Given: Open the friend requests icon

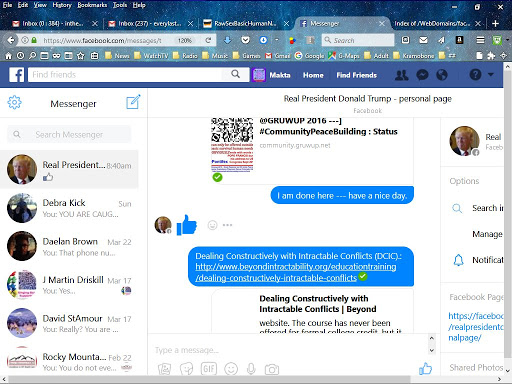Looking at the screenshot, I should pos(401,75).
